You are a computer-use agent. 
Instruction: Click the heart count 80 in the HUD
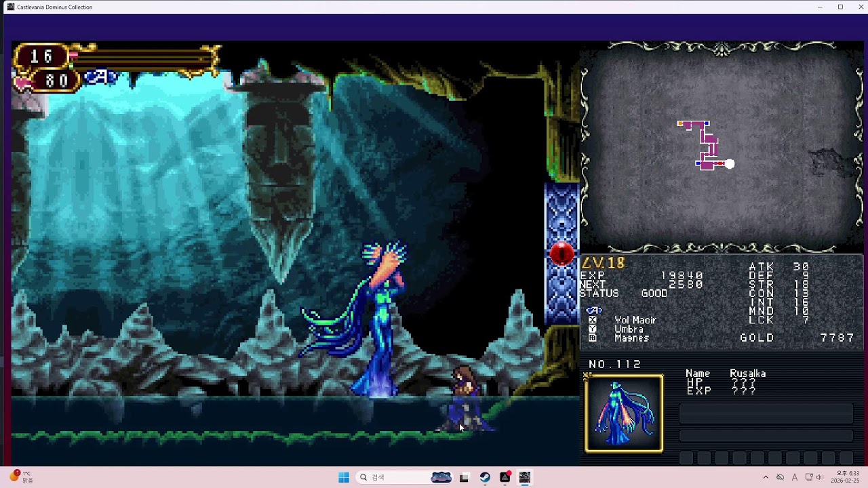56,81
